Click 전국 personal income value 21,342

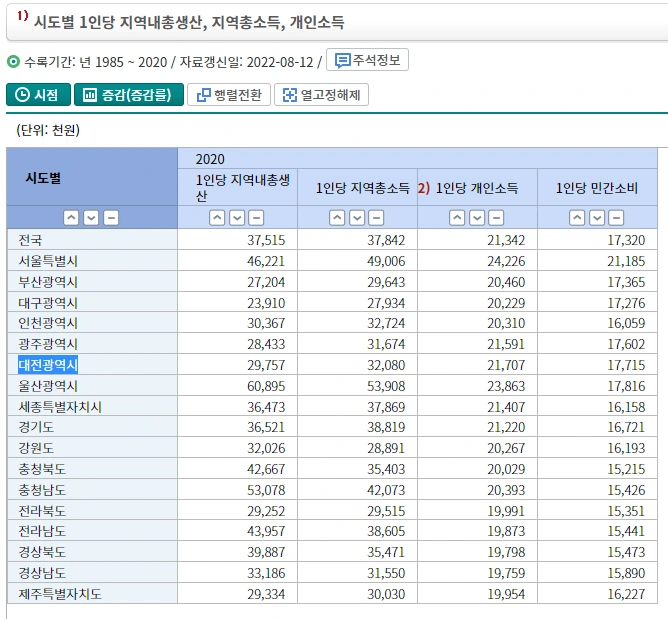506,240
